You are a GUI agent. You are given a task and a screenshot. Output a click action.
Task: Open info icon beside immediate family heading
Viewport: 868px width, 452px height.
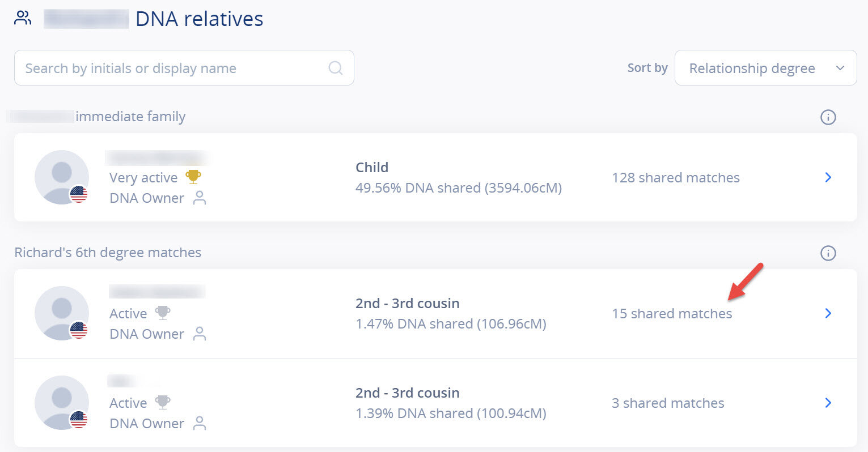pyautogui.click(x=828, y=117)
